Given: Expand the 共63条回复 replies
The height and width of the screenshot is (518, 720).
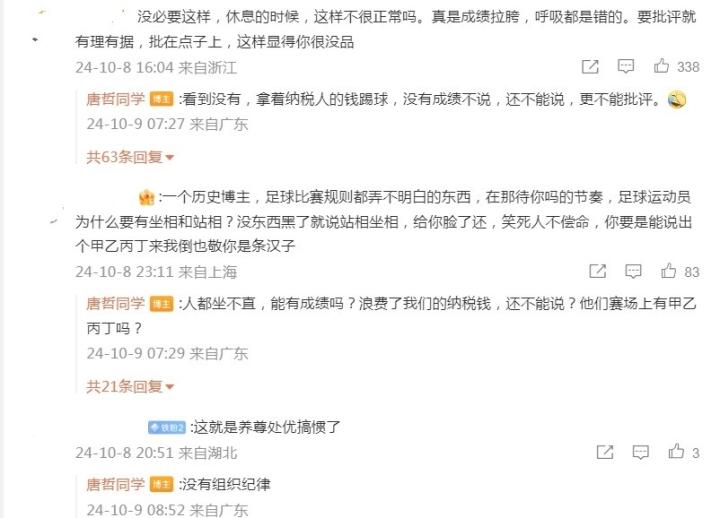Looking at the screenshot, I should click(130, 157).
